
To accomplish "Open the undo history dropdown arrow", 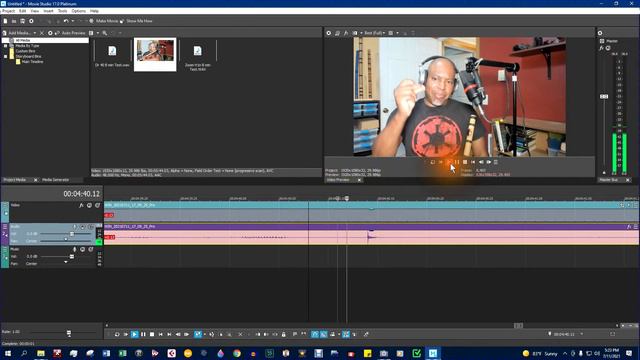I will point(73,21).
